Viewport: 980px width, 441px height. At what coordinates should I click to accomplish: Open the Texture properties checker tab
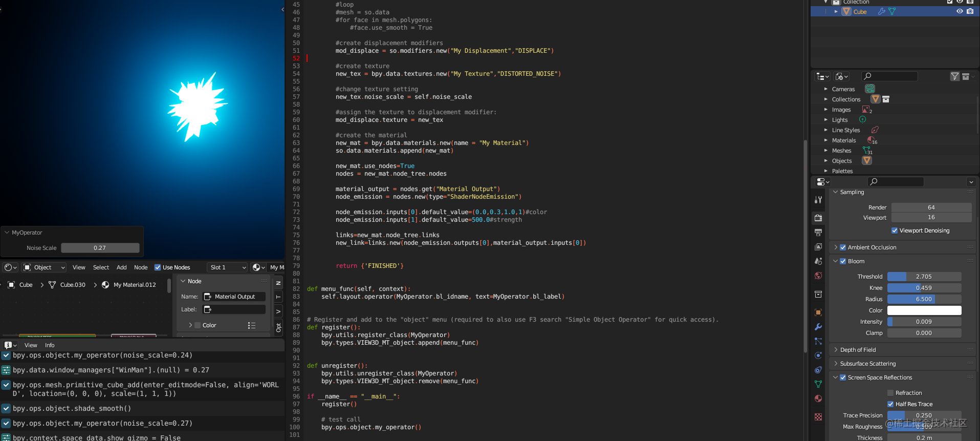click(818, 417)
